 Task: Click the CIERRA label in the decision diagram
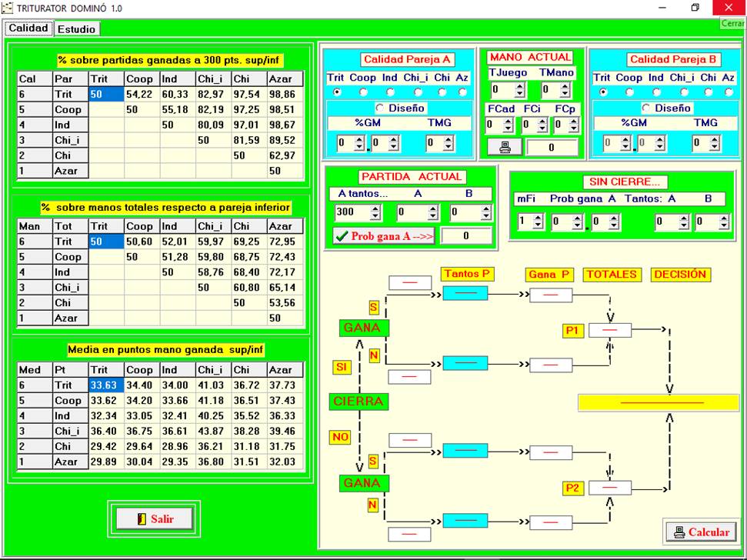pos(358,402)
